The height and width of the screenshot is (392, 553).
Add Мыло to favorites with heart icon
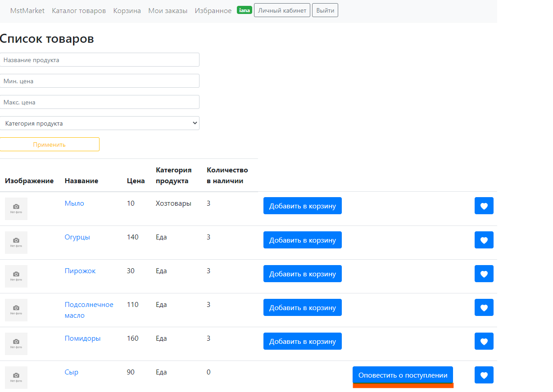[484, 206]
